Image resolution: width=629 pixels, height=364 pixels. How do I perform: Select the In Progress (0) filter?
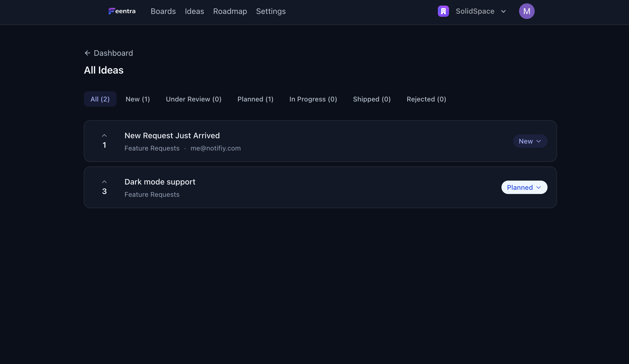(313, 99)
